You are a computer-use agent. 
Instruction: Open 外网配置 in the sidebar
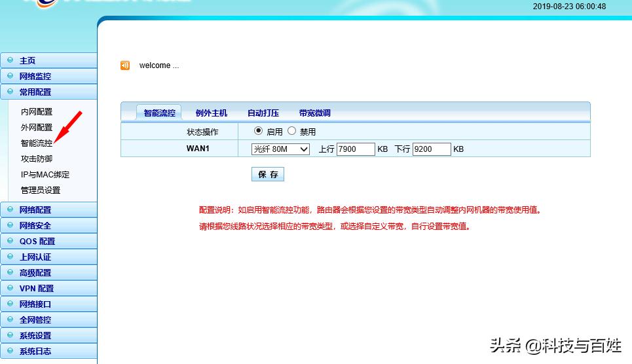tap(37, 128)
